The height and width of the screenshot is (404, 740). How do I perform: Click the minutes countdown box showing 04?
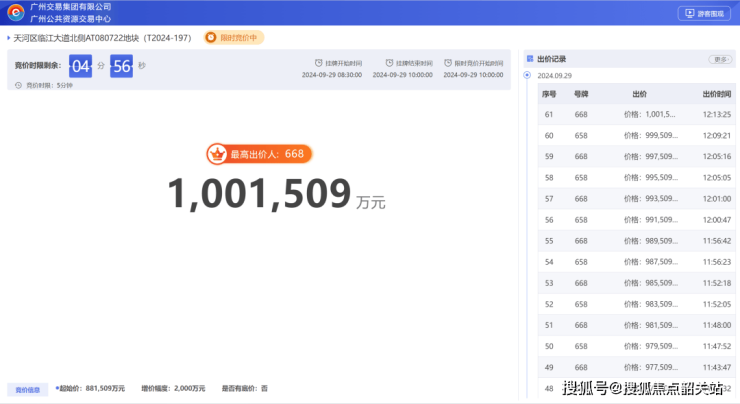coord(80,66)
